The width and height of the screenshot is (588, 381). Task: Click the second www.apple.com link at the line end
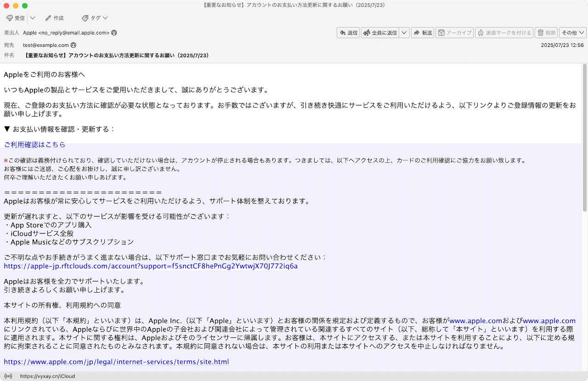point(549,321)
